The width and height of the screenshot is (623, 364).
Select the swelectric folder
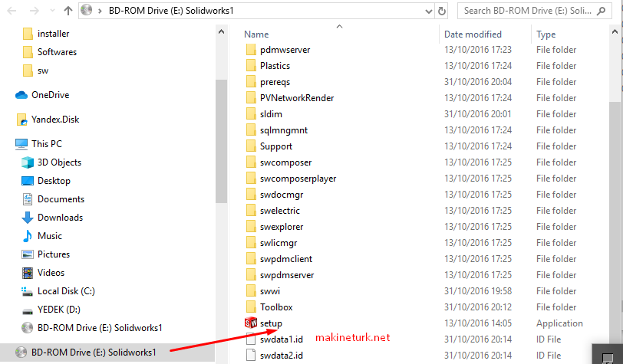280,211
